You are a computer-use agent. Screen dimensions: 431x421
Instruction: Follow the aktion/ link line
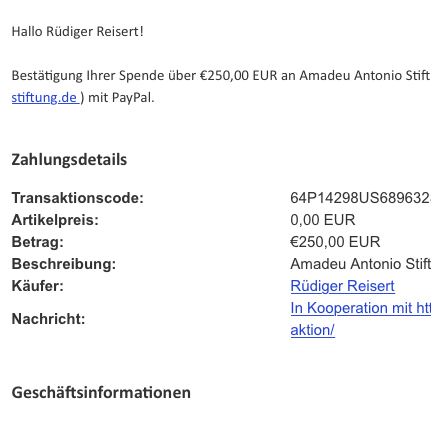tap(313, 330)
